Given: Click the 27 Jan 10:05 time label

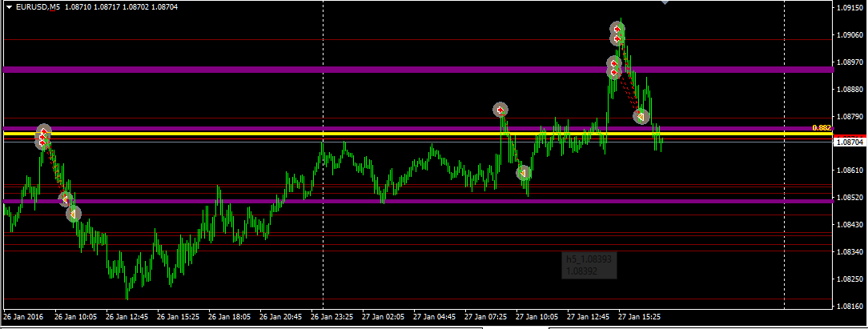Looking at the screenshot, I should (x=536, y=317).
